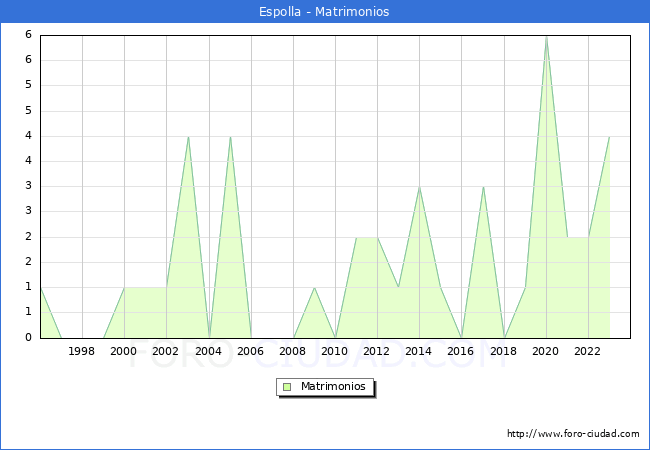650x450 pixels.
Task: Click the 2017 peak data point
Action: coord(483,187)
